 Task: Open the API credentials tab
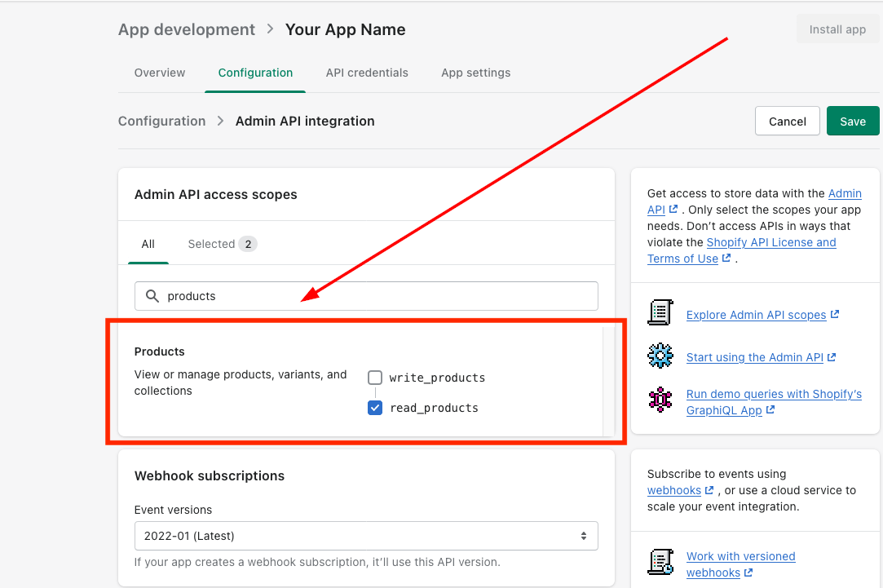pyautogui.click(x=367, y=73)
